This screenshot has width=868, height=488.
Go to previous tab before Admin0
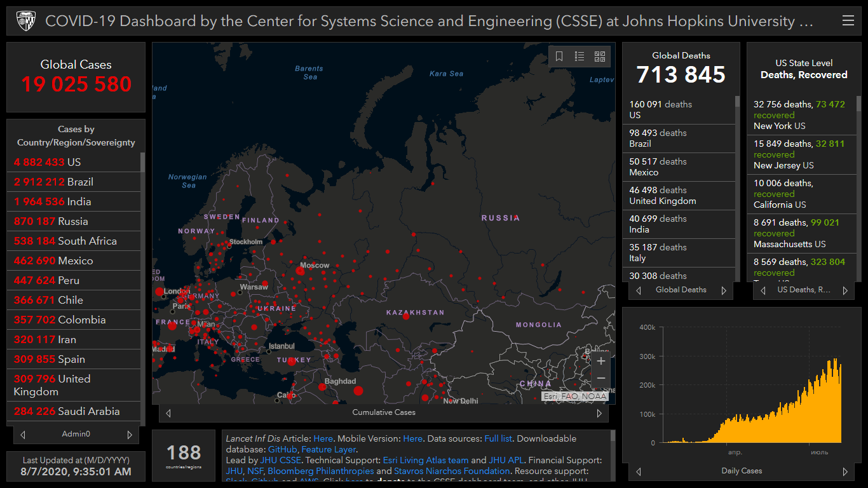(23, 435)
